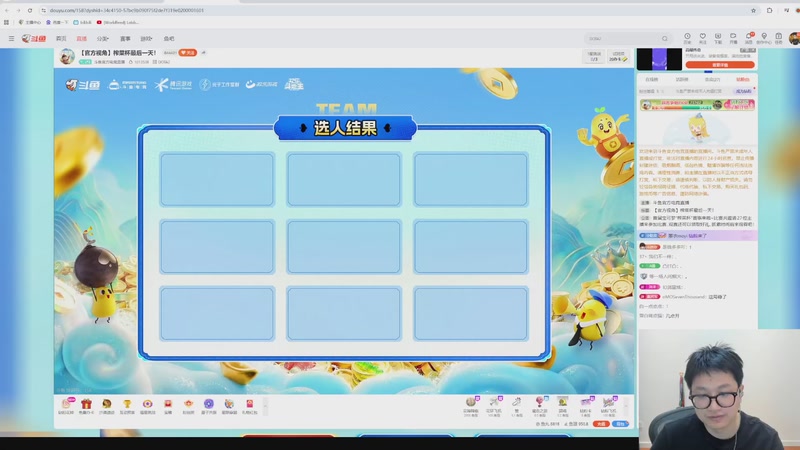Open the YouTube bookmark

[117, 22]
